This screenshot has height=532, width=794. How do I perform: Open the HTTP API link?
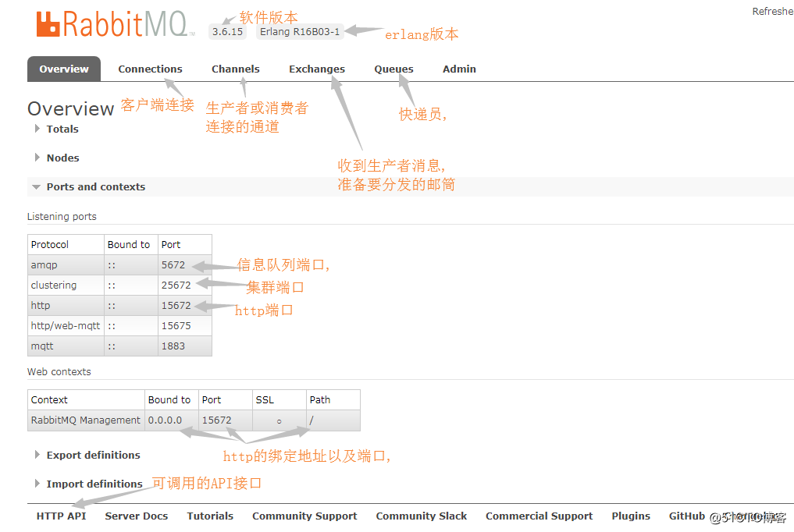[61, 516]
